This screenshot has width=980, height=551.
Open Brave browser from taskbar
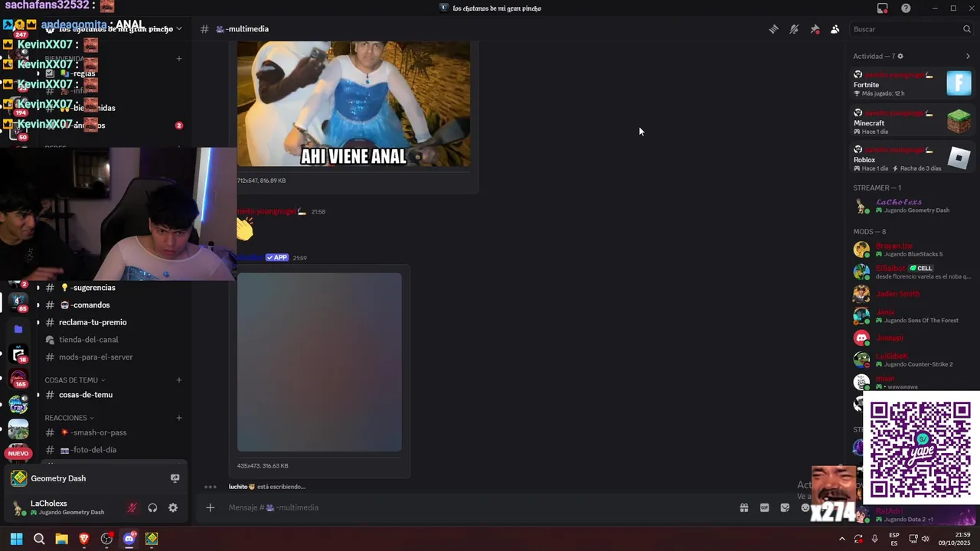(x=84, y=539)
